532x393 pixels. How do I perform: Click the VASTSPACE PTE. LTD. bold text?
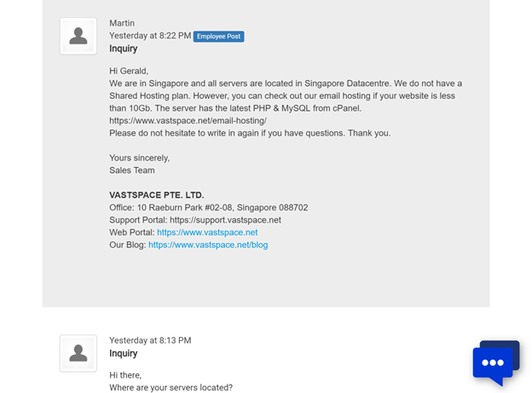click(x=156, y=195)
